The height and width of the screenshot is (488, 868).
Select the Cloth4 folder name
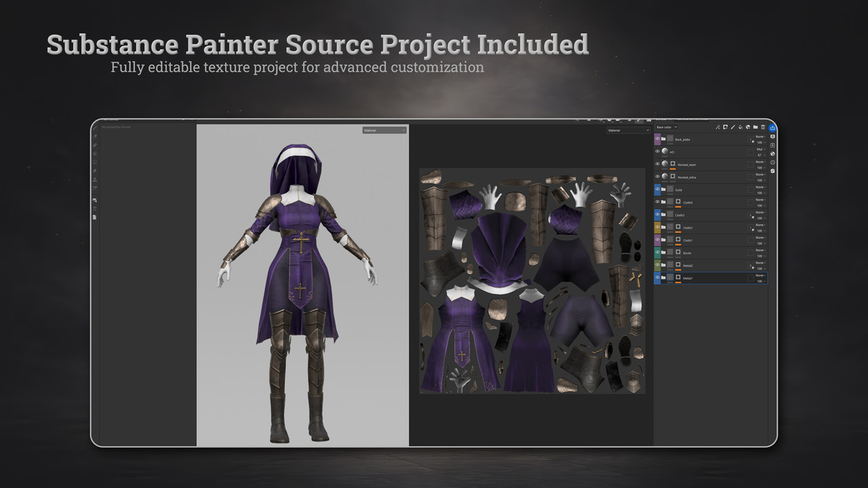tap(688, 202)
